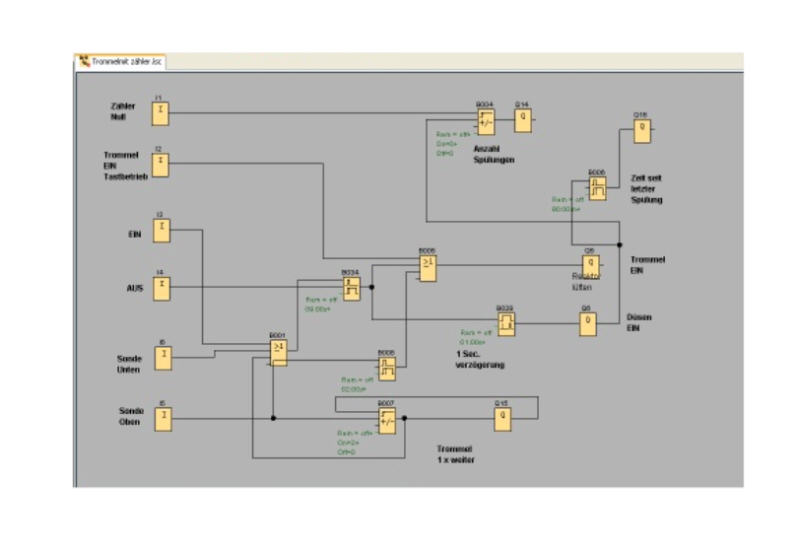Select the Sonde Oben input block
Screen dimensions: 800x547
click(x=161, y=418)
